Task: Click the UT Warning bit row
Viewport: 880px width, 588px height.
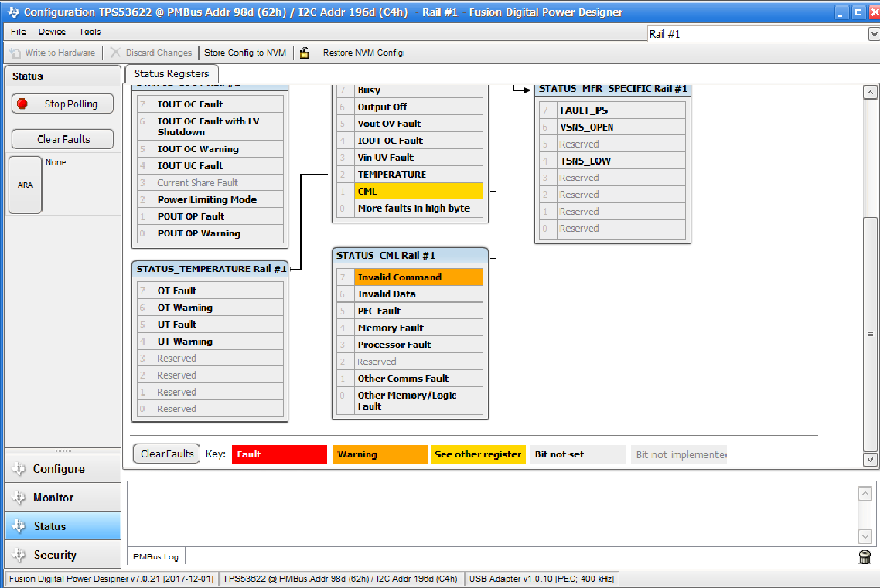Action: (210, 341)
